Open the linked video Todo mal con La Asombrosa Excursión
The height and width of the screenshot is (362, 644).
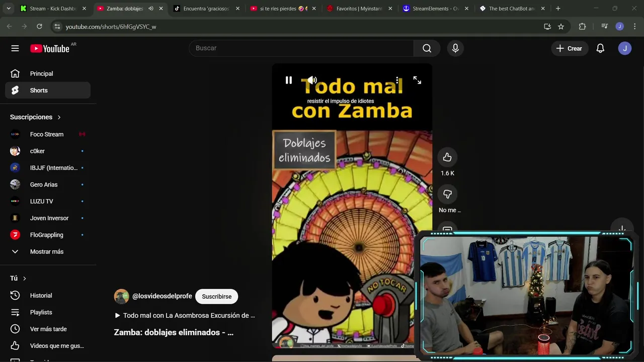click(x=185, y=316)
